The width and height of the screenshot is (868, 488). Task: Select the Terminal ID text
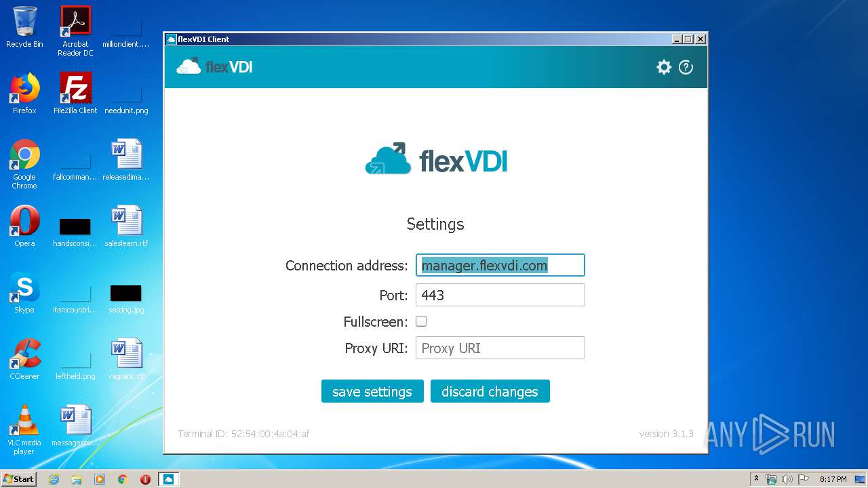pyautogui.click(x=243, y=434)
